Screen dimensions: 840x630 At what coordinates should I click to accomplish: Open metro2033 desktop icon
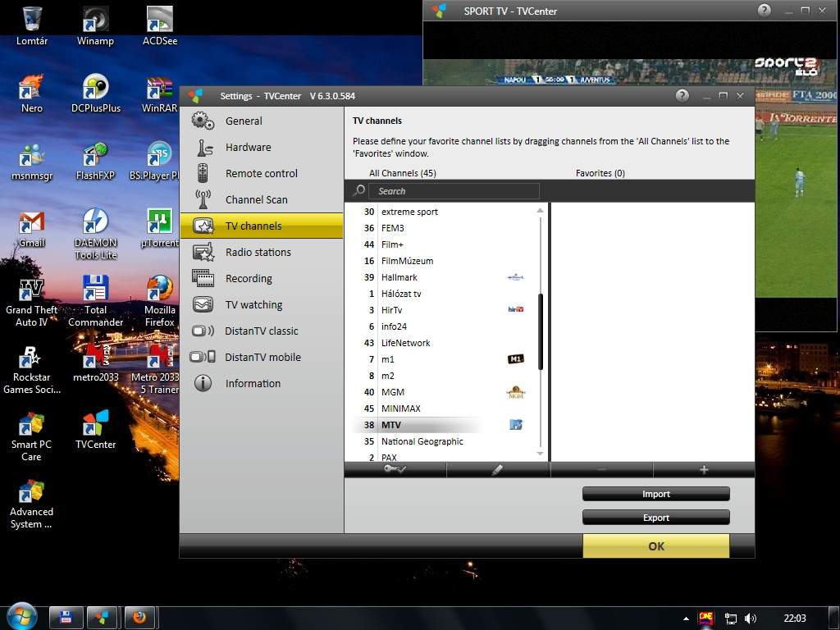pyautogui.click(x=95, y=363)
